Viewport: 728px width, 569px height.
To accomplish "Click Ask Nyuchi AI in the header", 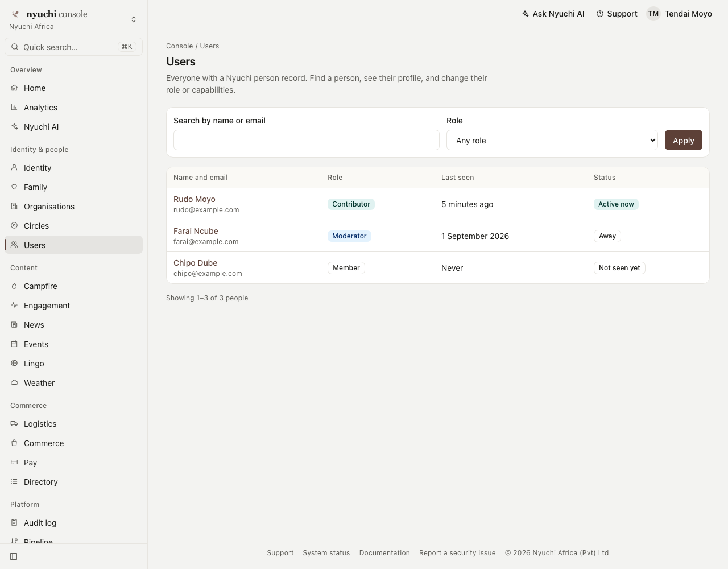I will coord(553,14).
